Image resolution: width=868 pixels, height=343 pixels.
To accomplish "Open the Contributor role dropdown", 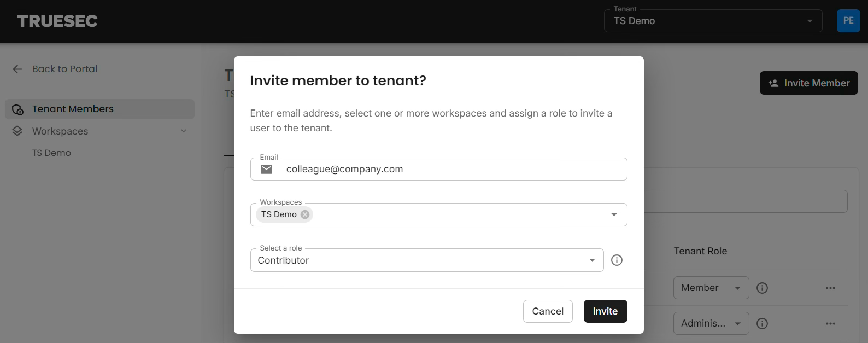I will (592, 260).
